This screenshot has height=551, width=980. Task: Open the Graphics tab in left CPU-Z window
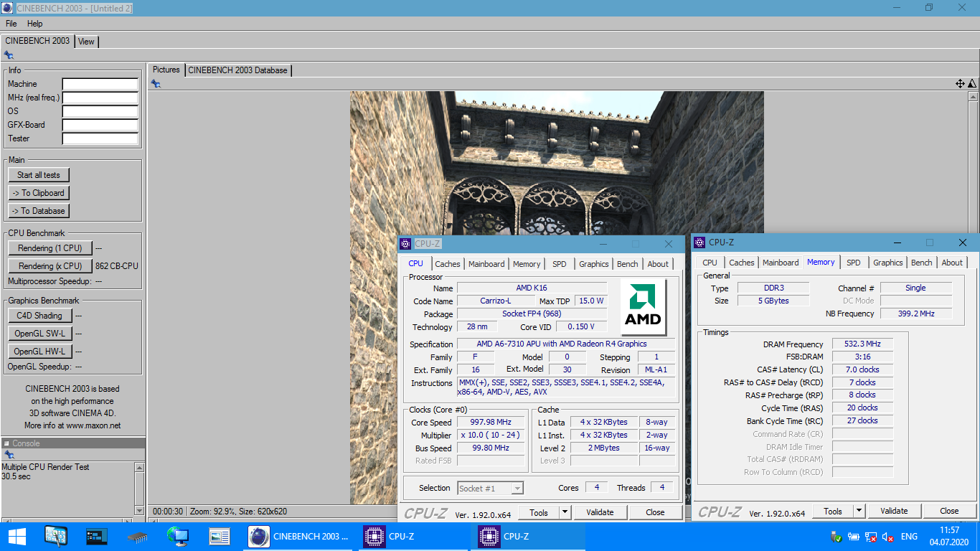click(x=594, y=264)
